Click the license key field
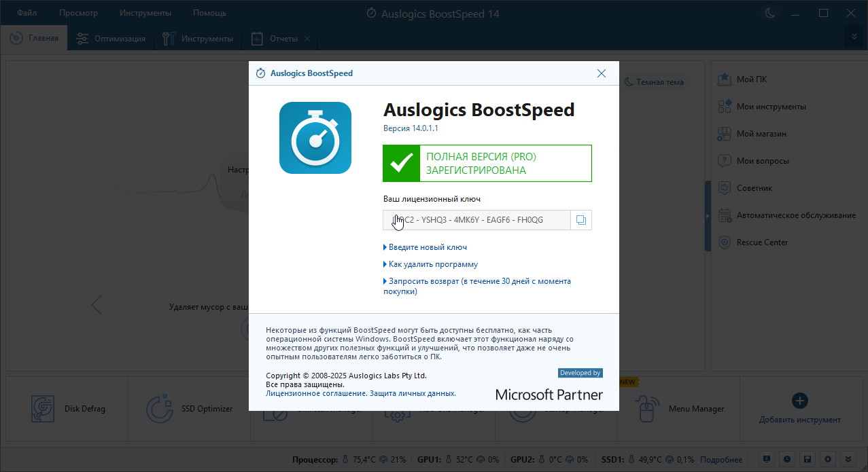868x472 pixels. (476, 220)
